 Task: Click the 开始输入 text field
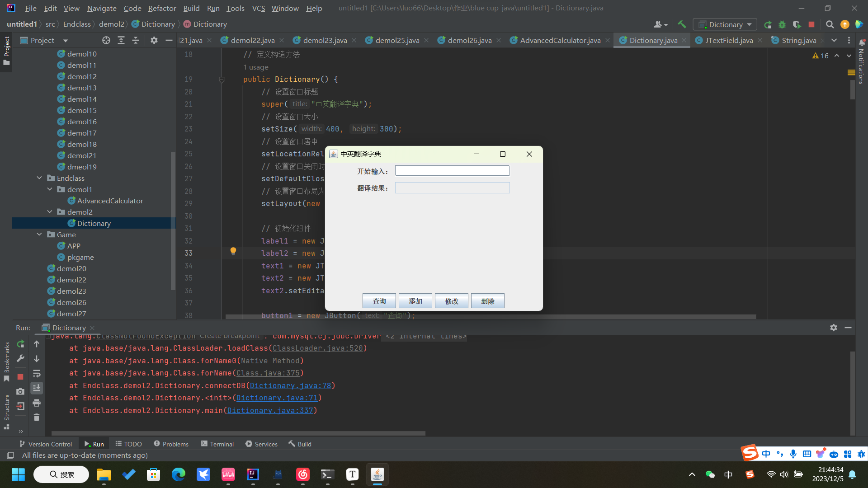pos(452,171)
